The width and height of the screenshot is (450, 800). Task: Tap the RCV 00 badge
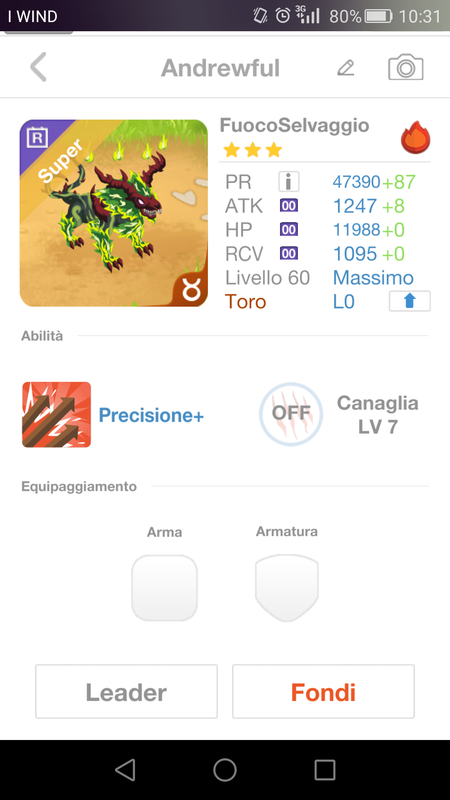pos(289,254)
